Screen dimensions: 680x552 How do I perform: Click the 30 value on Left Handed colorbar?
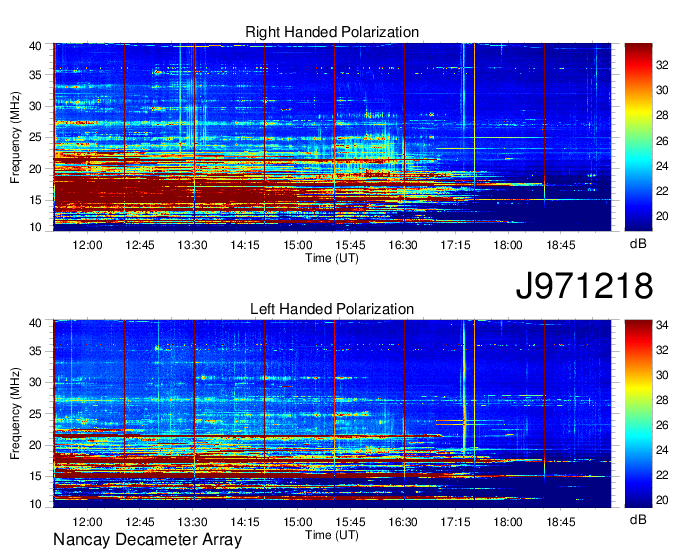coord(662,375)
